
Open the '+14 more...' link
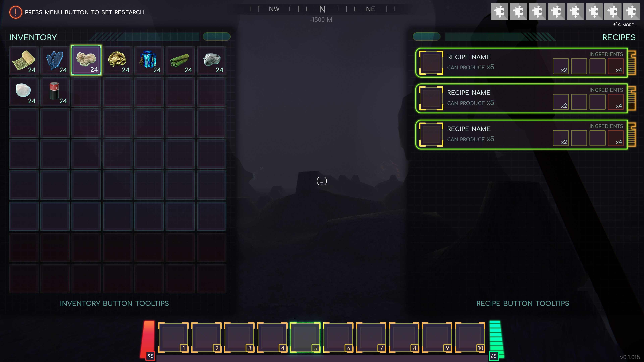pyautogui.click(x=625, y=24)
